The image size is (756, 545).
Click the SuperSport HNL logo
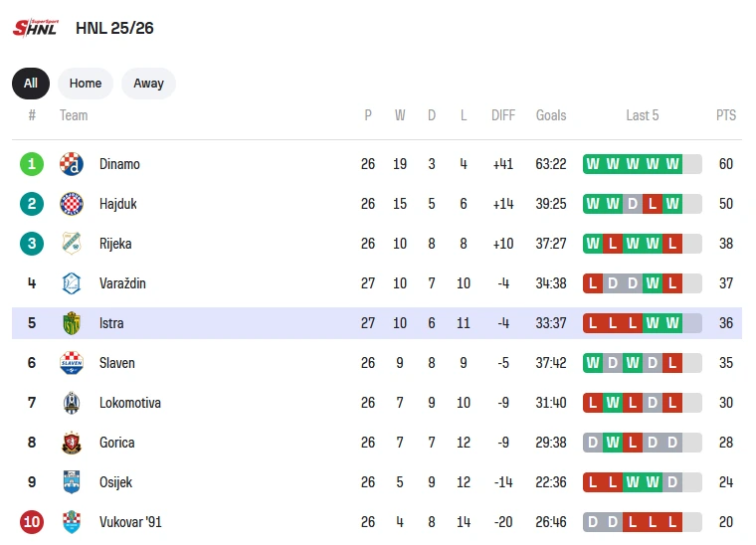[x=36, y=27]
